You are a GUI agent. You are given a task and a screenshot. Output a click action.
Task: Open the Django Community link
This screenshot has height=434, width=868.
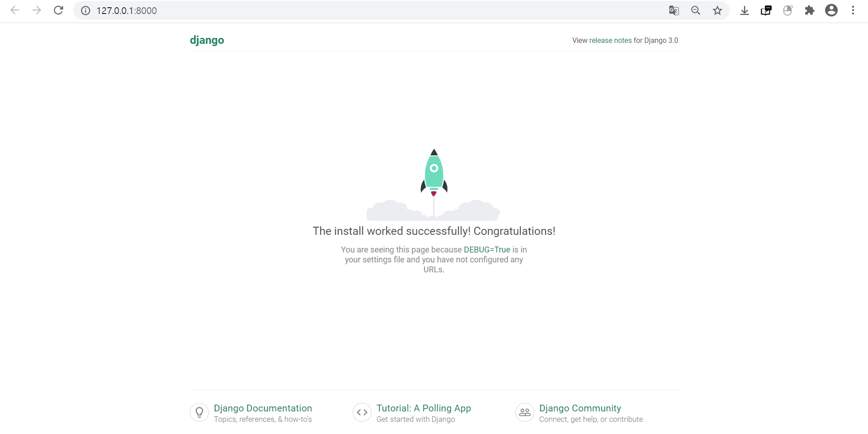pyautogui.click(x=580, y=408)
